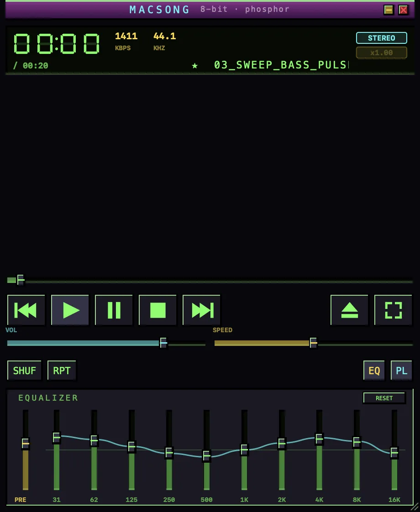Click the SPEED slider handle
This screenshot has height=512, width=420.
pos(313,343)
